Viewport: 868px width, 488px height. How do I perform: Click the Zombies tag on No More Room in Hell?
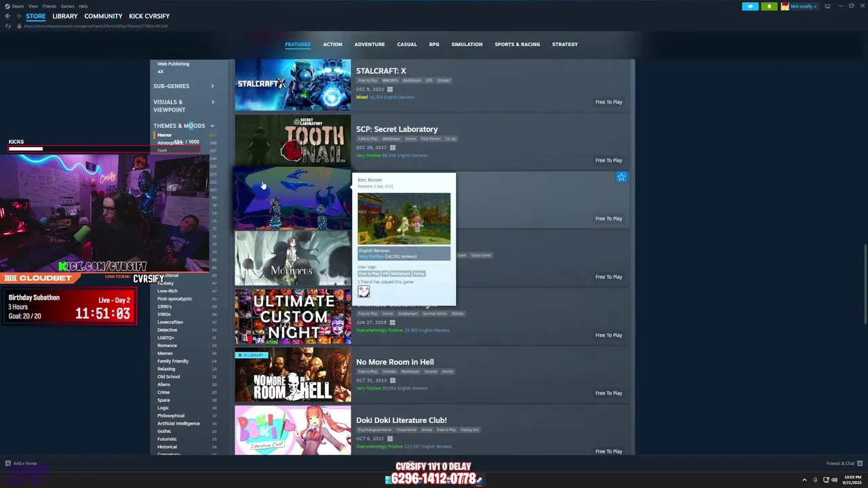(x=389, y=371)
